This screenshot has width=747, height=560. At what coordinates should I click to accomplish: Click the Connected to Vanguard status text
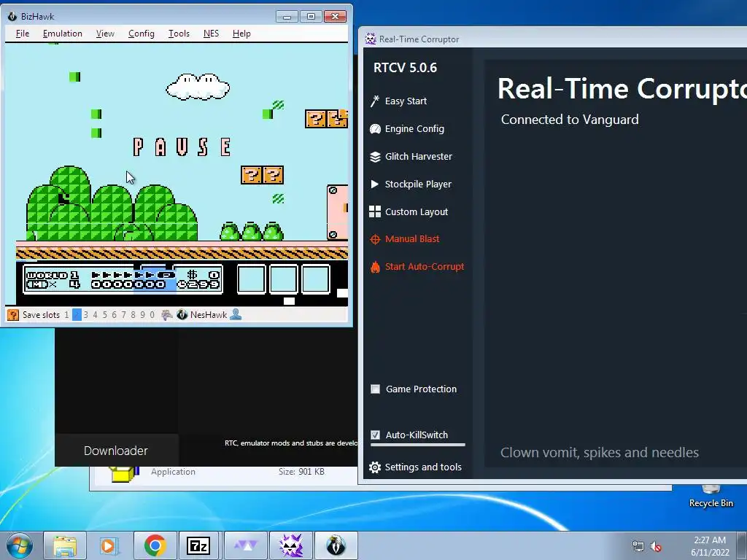click(569, 120)
